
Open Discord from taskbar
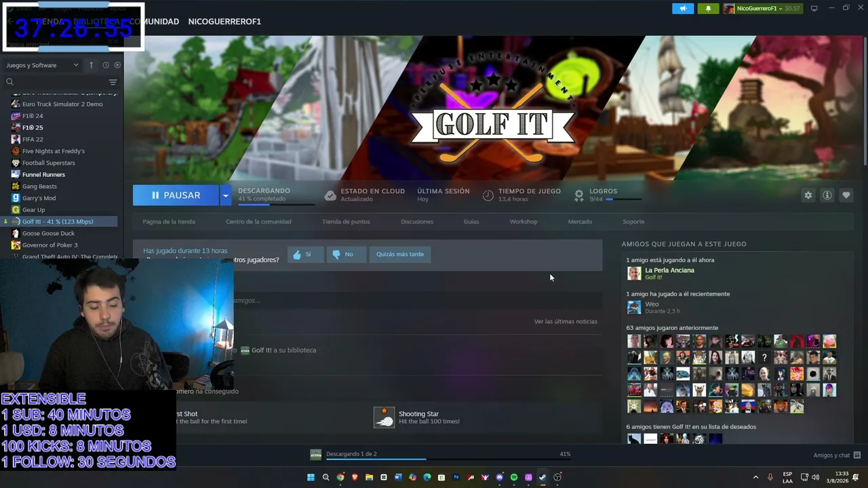tap(500, 477)
